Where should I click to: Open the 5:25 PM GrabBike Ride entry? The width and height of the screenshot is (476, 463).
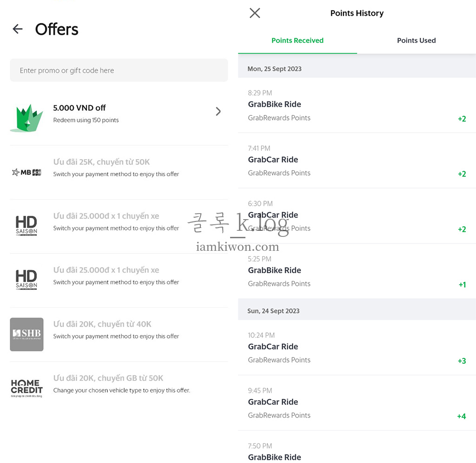tap(357, 271)
